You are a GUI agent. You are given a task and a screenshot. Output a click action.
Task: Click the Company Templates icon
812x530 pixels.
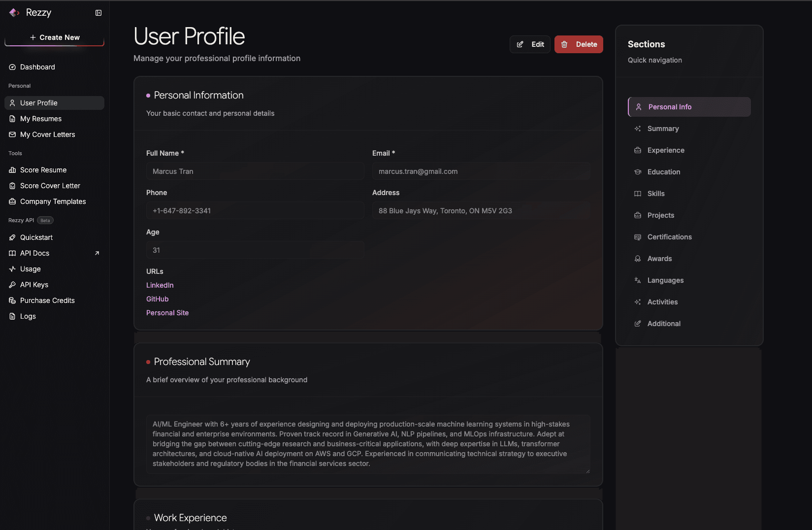(12, 201)
